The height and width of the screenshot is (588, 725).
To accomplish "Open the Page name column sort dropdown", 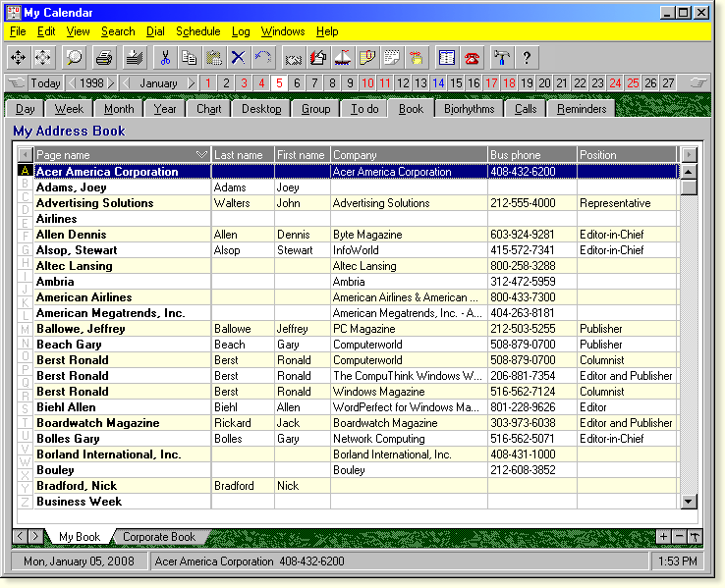I will [x=201, y=155].
